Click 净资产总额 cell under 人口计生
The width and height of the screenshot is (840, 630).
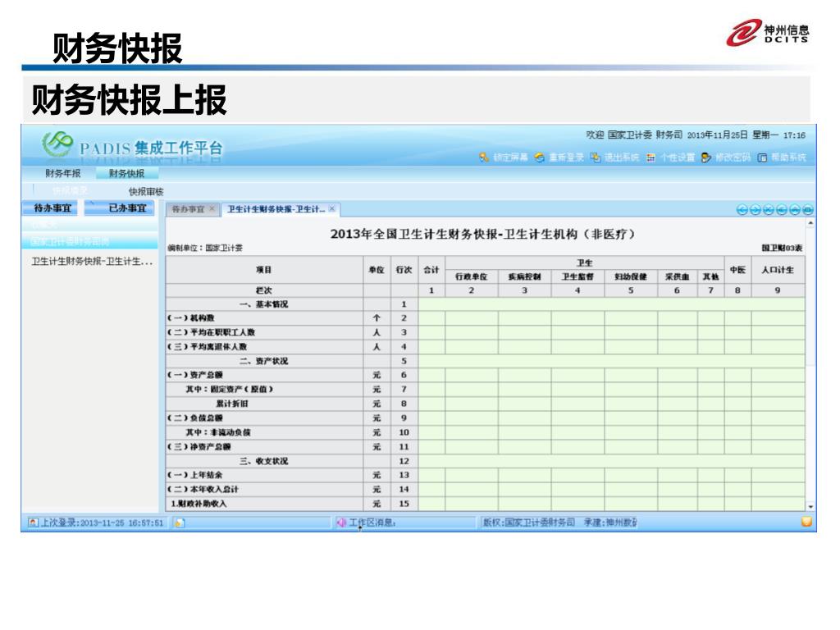pyautogui.click(x=778, y=447)
